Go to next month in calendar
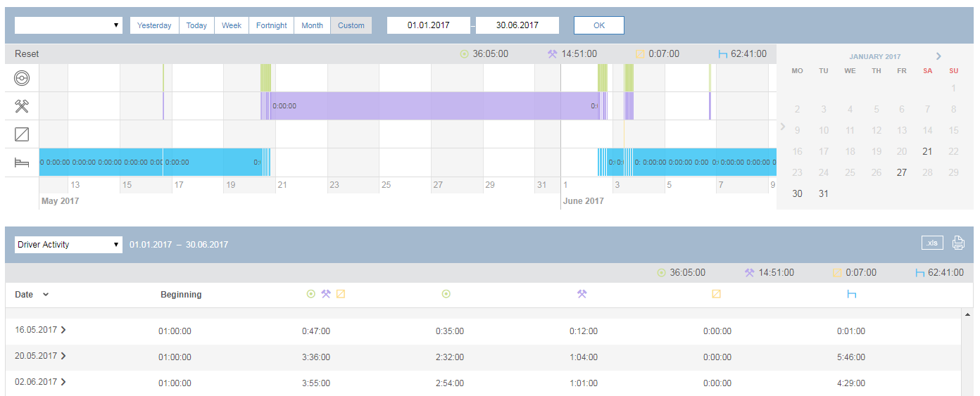Image resolution: width=980 pixels, height=396 pixels. click(938, 56)
